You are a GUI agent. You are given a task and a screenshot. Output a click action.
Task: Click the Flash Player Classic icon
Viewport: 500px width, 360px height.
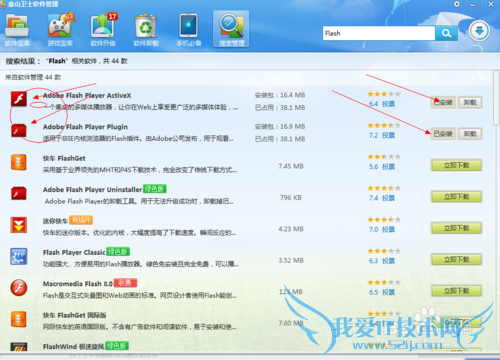[x=19, y=256]
